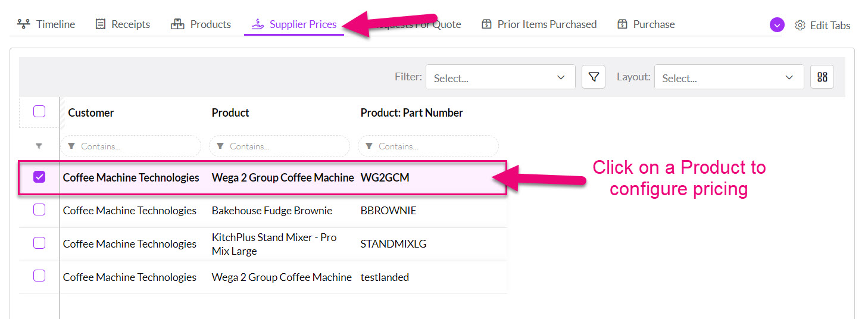868x319 pixels.
Task: Click part number BBROWNIE
Action: tap(388, 211)
